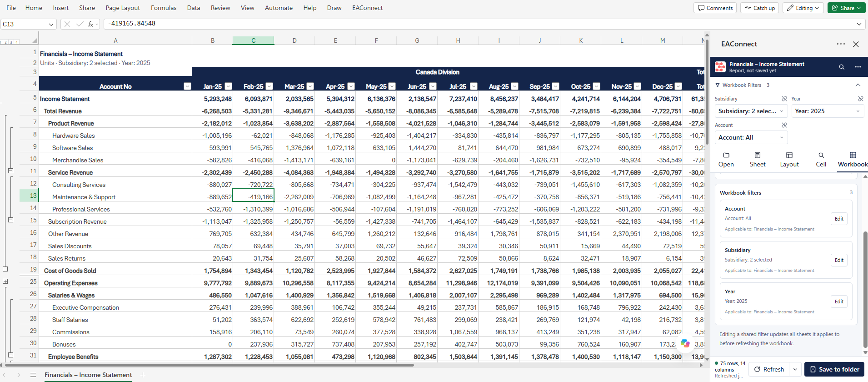Open the Jan-25 column filter

coord(228,86)
